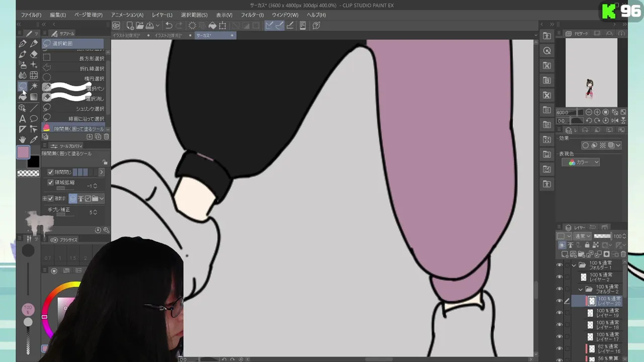The width and height of the screenshot is (644, 362).
Task: Collapse the フォルダー 1 layer folder
Action: [x=574, y=265]
